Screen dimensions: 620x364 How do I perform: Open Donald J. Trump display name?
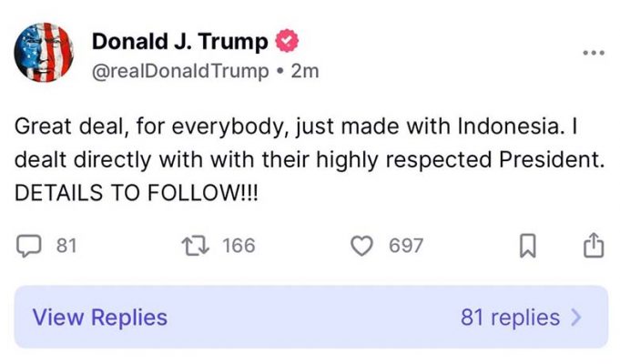tap(180, 41)
